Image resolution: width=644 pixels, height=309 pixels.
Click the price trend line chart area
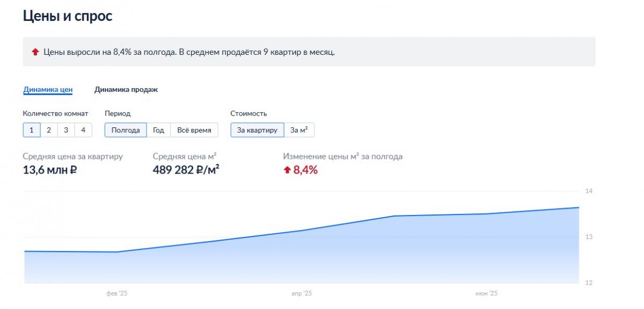tap(302, 245)
